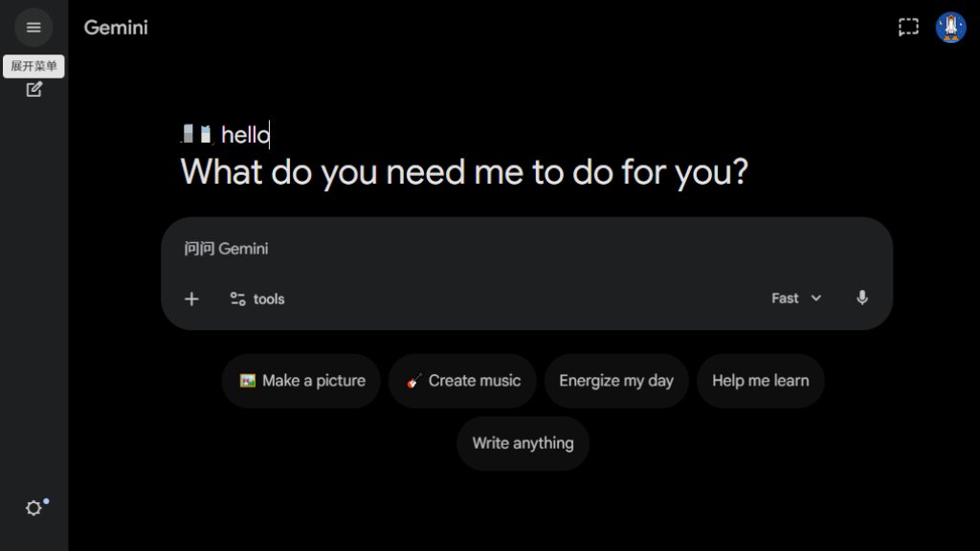Open the Fast model selector dropdown
This screenshot has height=551, width=980.
click(x=796, y=298)
